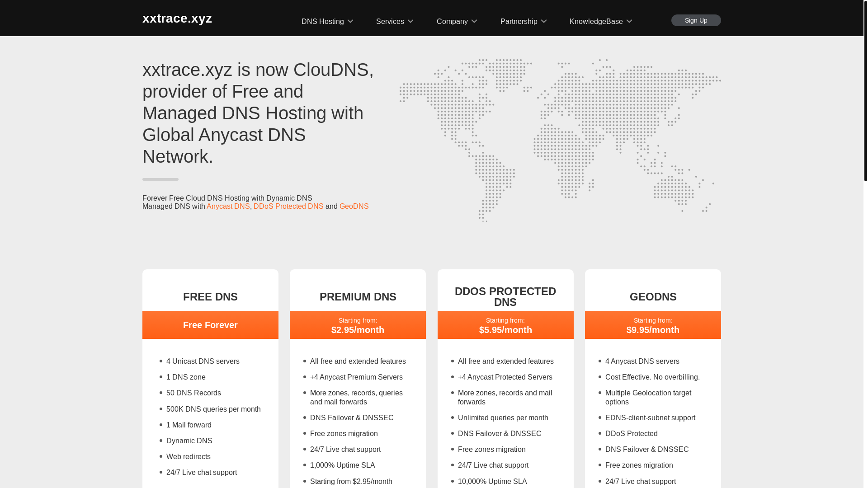Click the page vertical scrollbar thumb
The height and width of the screenshot is (488, 868).
(865, 90)
